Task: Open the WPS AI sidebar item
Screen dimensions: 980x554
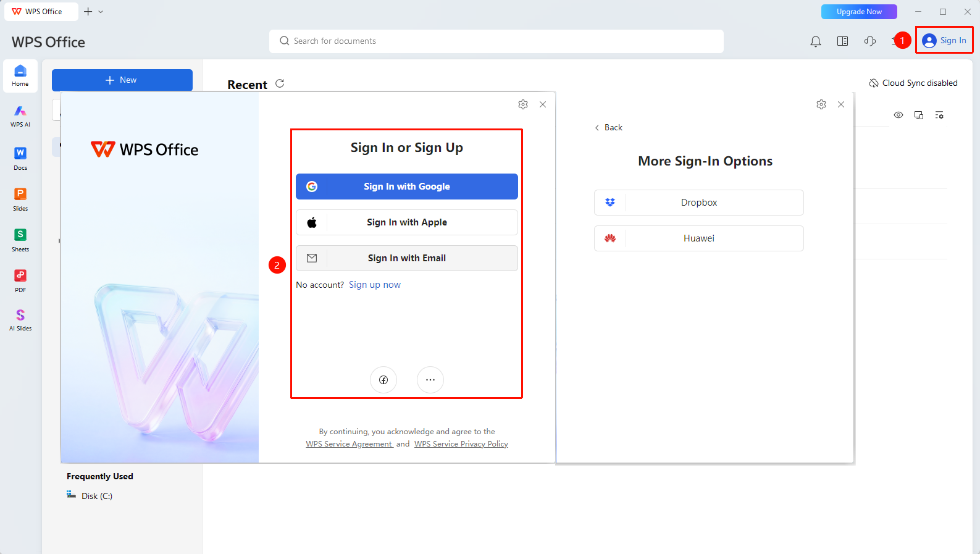Action: click(20, 115)
